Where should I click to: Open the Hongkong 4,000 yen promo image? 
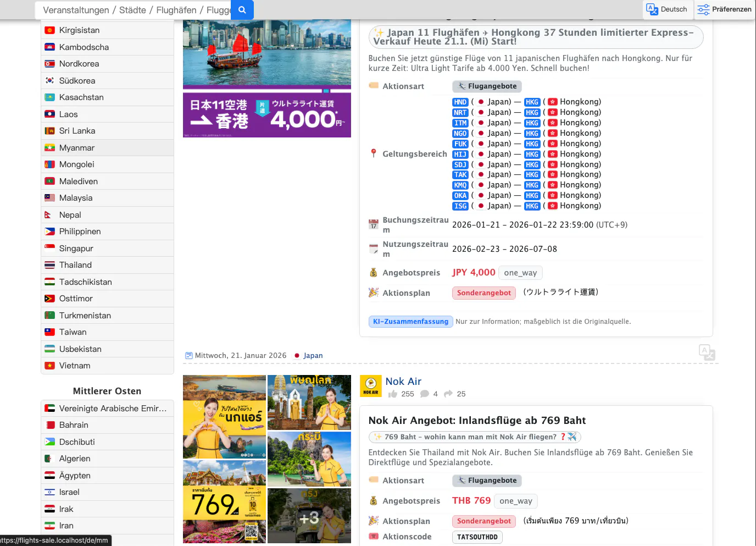click(267, 79)
